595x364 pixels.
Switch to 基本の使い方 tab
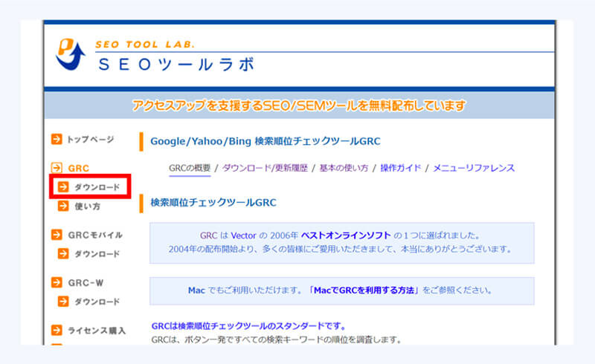(x=344, y=168)
